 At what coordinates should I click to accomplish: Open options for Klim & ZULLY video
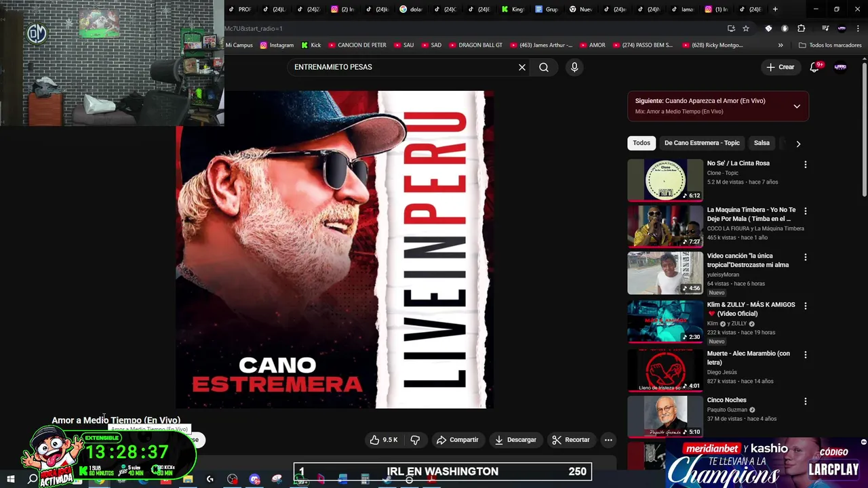coord(806,306)
